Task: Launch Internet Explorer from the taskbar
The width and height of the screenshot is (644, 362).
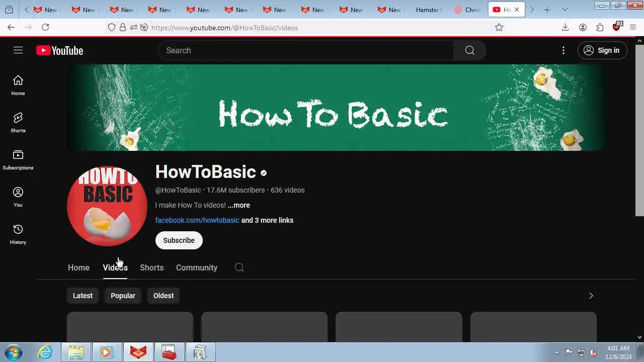Action: click(45, 352)
